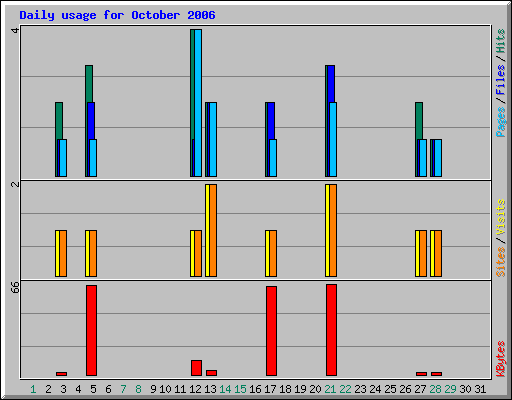The height and width of the screenshot is (400, 512).
Task: Click the day '3' x-axis label
Action: click(63, 389)
